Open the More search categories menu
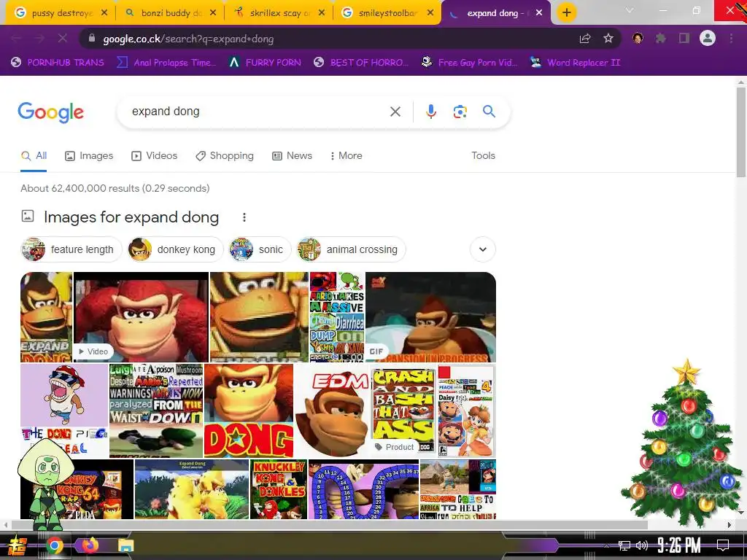This screenshot has height=560, width=747. pyautogui.click(x=347, y=156)
